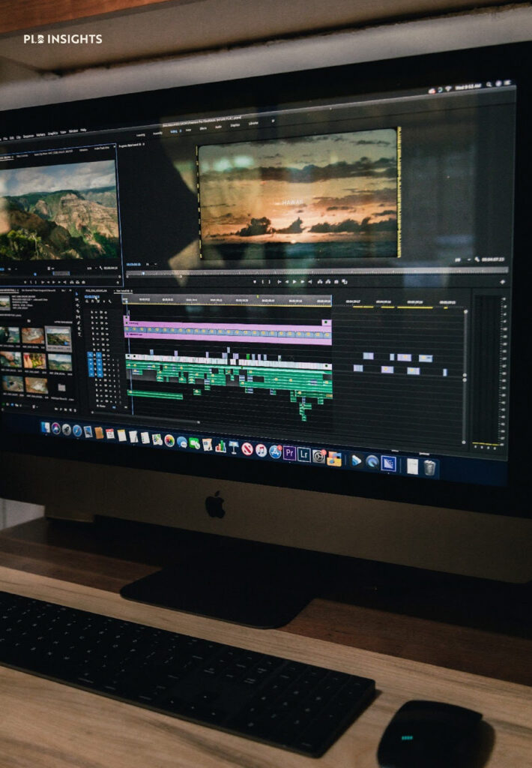Image resolution: width=532 pixels, height=768 pixels.
Task: Open Premiere Pro from the Dock
Action: tap(289, 454)
